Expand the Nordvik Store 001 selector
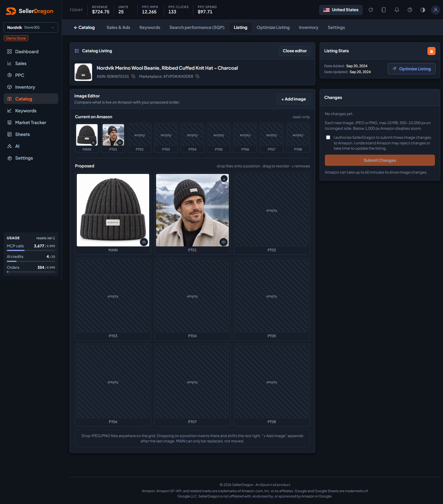The width and height of the screenshot is (443, 504). 31,27
